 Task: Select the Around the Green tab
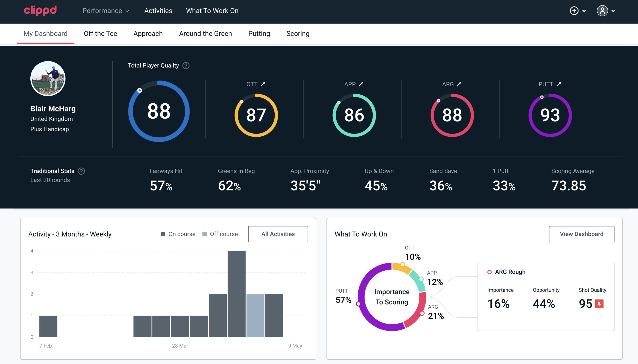(x=205, y=33)
